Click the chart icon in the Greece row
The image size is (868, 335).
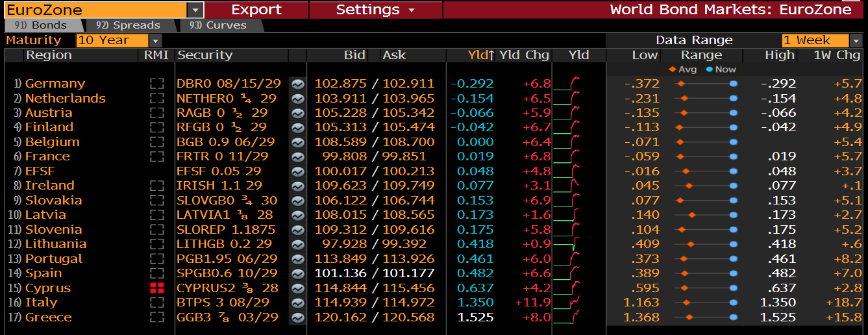click(298, 317)
